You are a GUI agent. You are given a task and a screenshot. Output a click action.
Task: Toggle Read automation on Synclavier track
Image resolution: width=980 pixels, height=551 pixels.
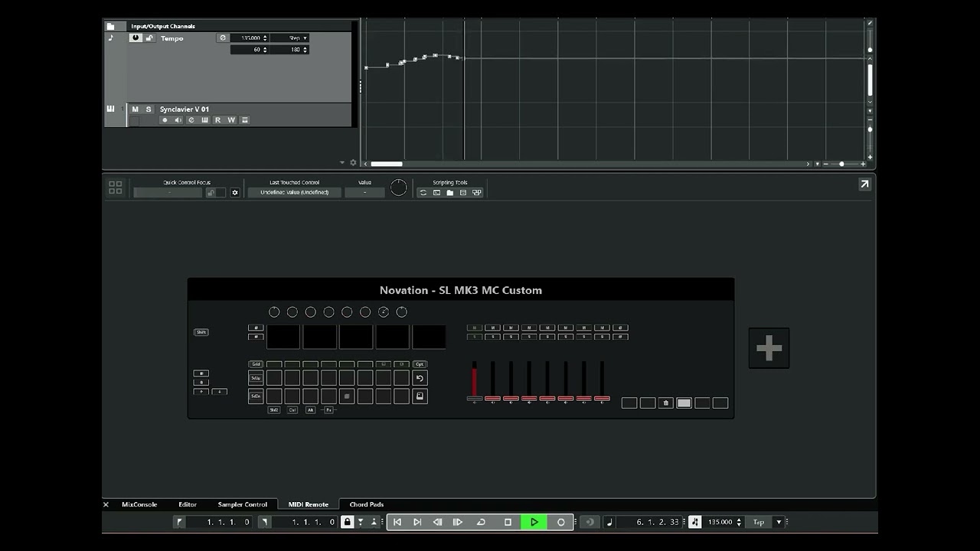coord(217,120)
